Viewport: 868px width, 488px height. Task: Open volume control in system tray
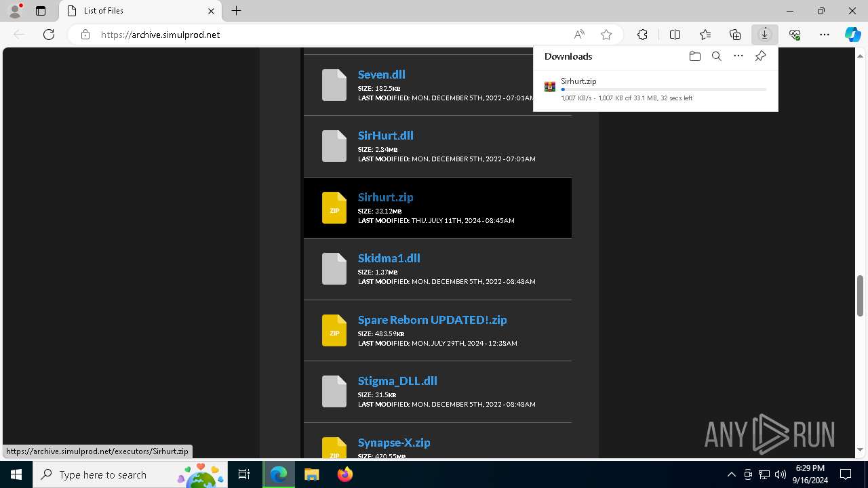click(x=781, y=474)
